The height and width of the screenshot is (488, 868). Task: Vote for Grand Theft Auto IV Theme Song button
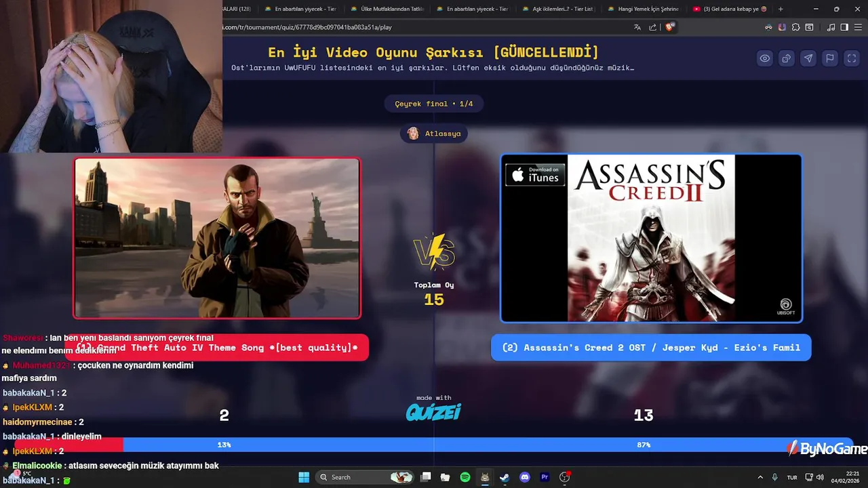(217, 348)
